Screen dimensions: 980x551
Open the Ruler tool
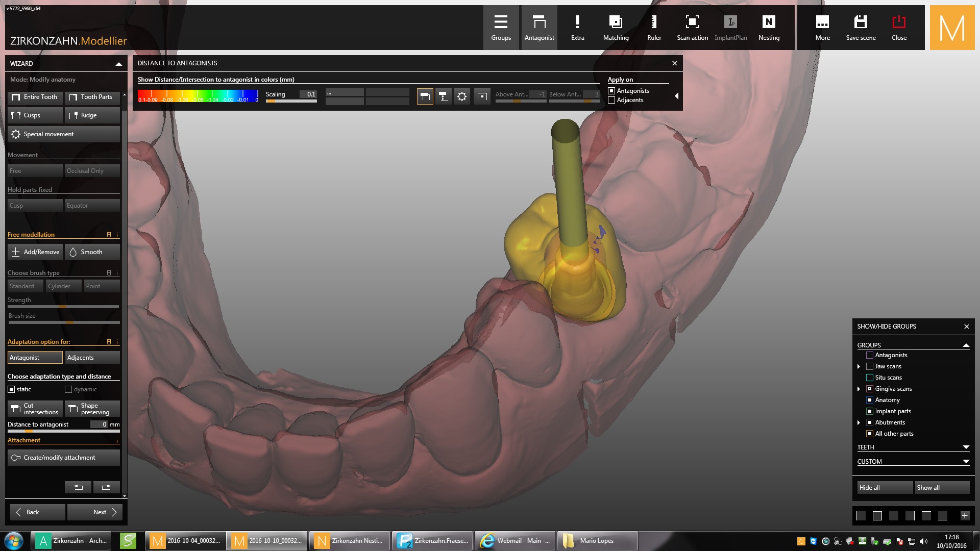pyautogui.click(x=654, y=28)
